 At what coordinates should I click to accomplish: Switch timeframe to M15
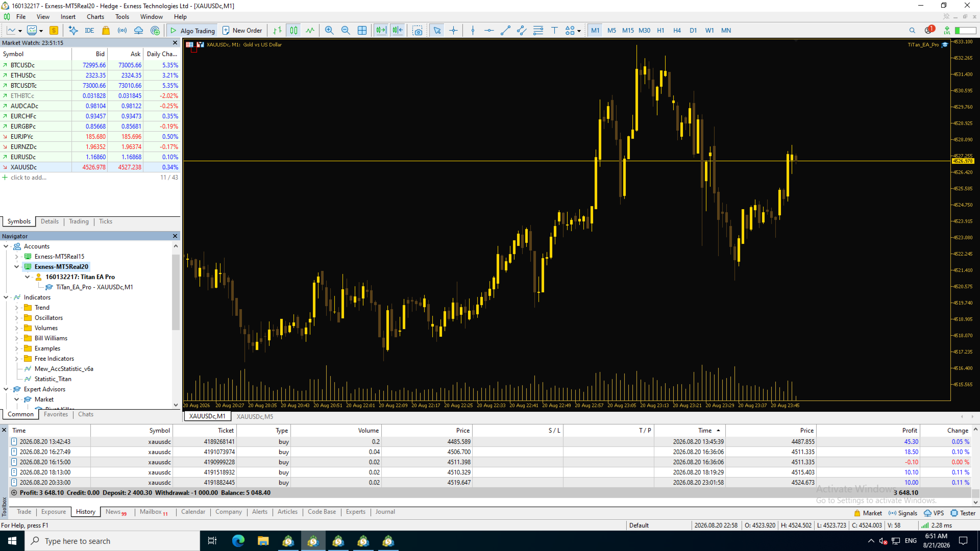coord(628,31)
